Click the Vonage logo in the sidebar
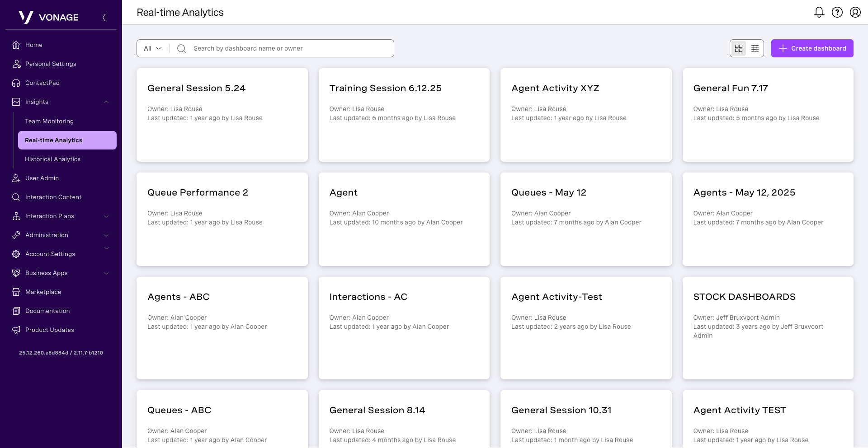Screen dimensions: 868x448 point(48,17)
